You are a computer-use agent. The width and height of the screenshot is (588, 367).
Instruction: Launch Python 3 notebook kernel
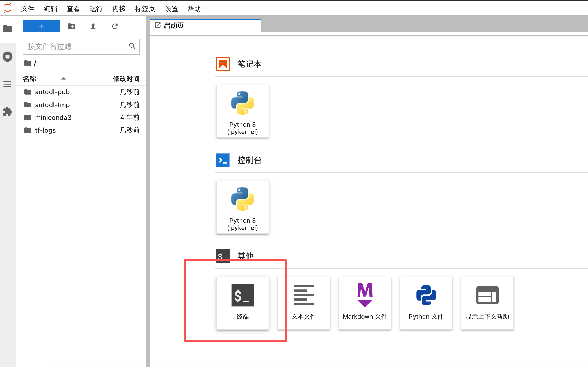242,112
